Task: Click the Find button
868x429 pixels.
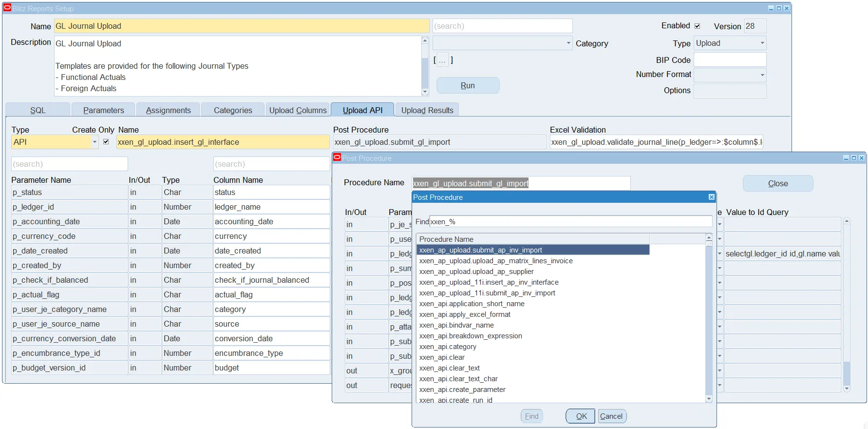Action: click(x=531, y=416)
